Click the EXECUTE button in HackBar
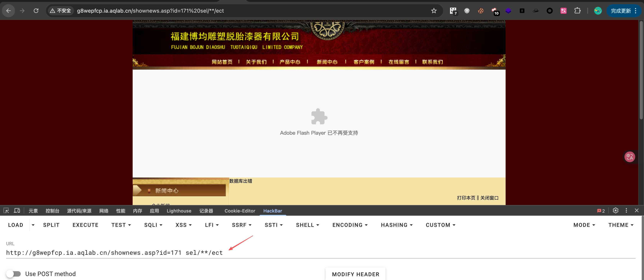Screen dimensions: 644x280 pos(85,225)
